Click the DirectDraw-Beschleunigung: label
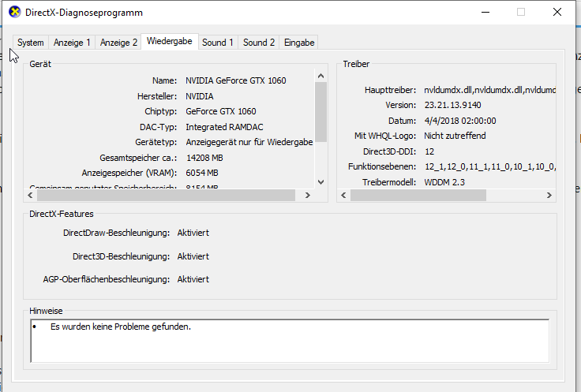581x392 pixels. click(x=116, y=233)
